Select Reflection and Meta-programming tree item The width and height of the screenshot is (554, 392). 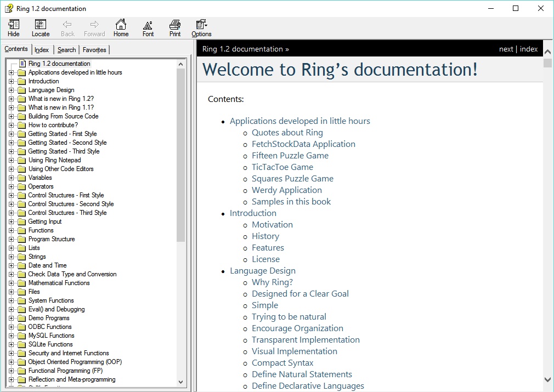point(72,379)
